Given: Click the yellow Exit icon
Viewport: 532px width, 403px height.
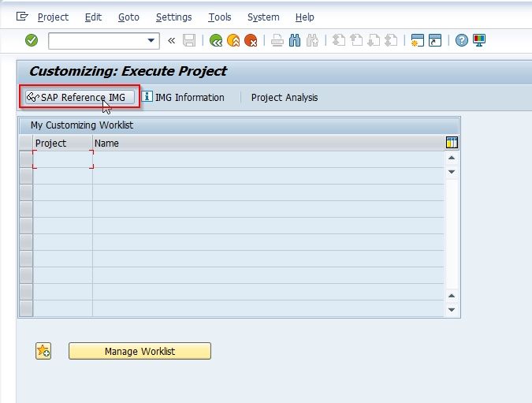Looking at the screenshot, I should click(x=233, y=41).
